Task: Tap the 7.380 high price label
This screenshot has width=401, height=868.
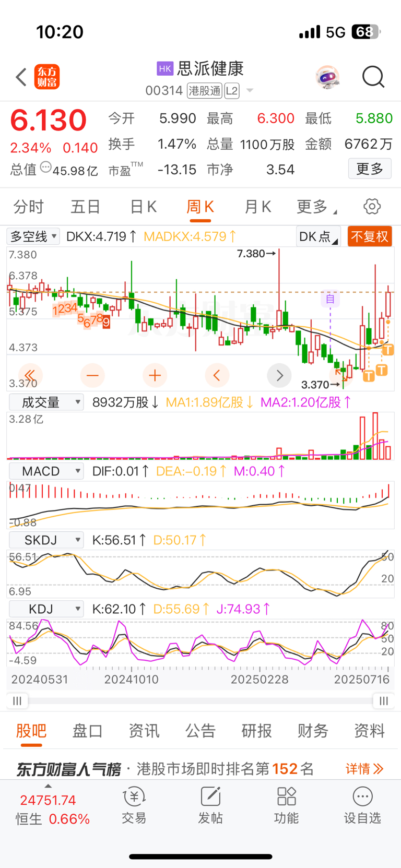Action: [251, 254]
